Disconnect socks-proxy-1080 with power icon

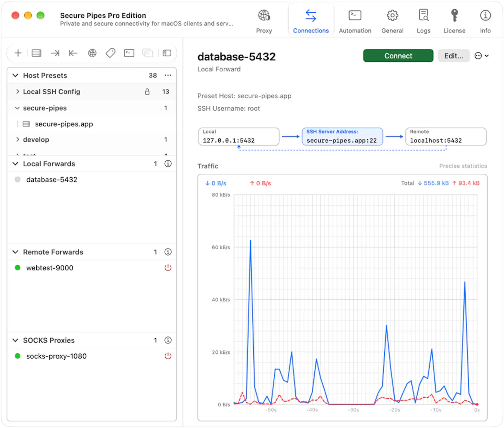(x=168, y=356)
